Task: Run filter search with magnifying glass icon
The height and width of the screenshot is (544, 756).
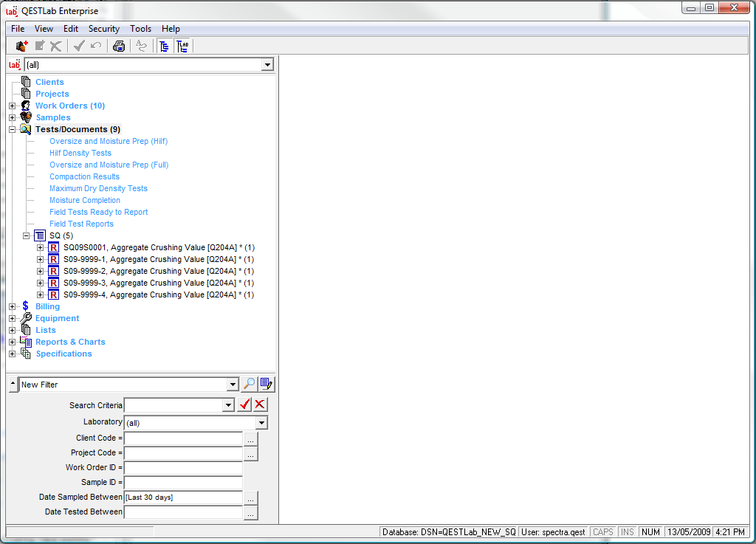Action: coord(250,384)
